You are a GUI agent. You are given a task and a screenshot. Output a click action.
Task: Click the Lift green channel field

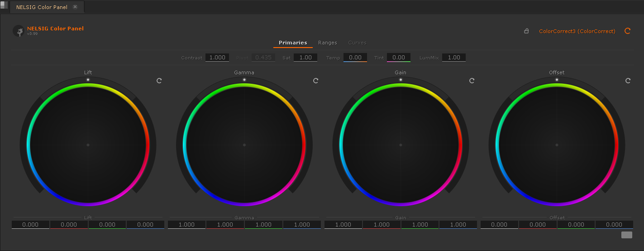point(107,225)
